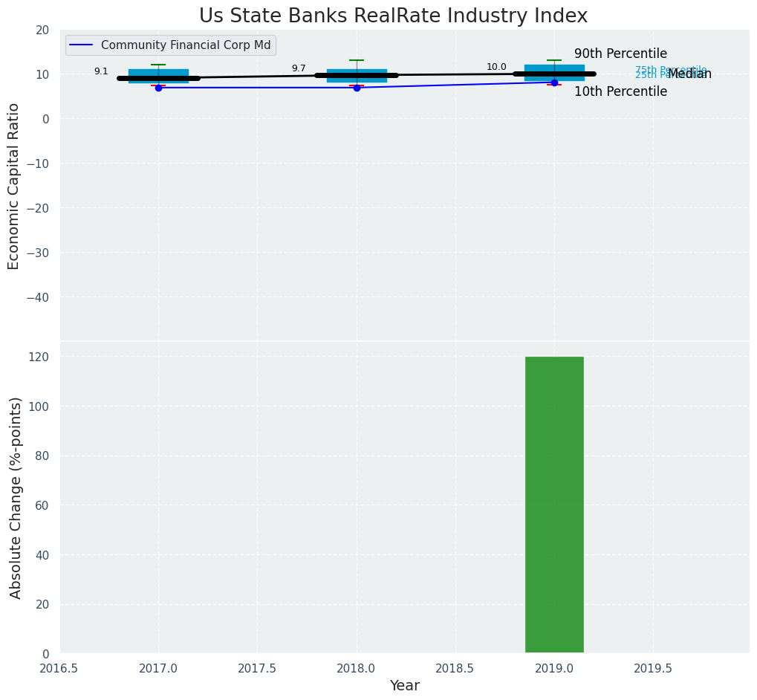The image size is (757, 700).
Task: Click the 2018.5 x-axis tick label
Action: [455, 669]
